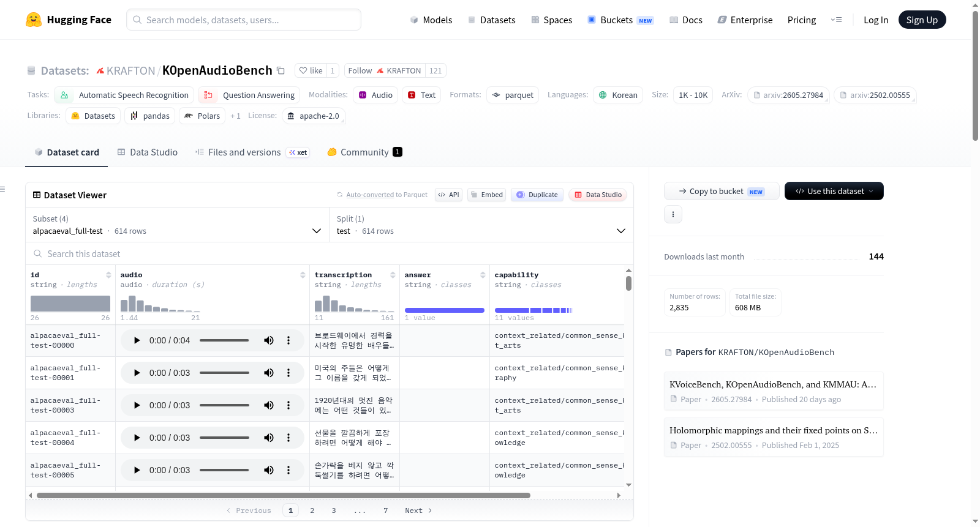Open Models in the top navigation
This screenshot has height=527, width=980.
tap(431, 20)
